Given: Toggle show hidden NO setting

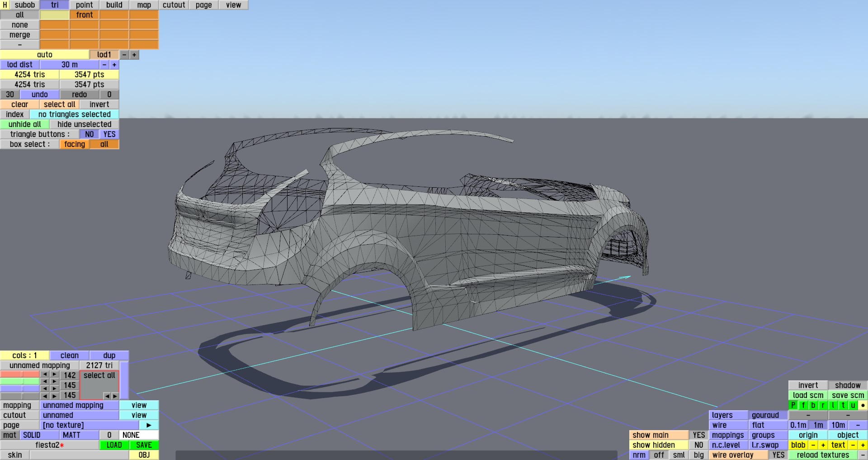Looking at the screenshot, I should tap(699, 445).
